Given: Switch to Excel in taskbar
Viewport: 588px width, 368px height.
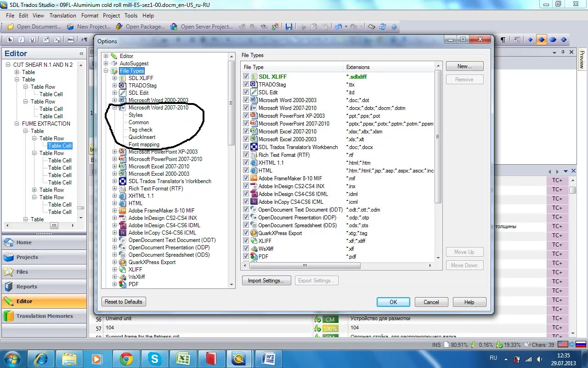Looking at the screenshot, I should (183, 358).
